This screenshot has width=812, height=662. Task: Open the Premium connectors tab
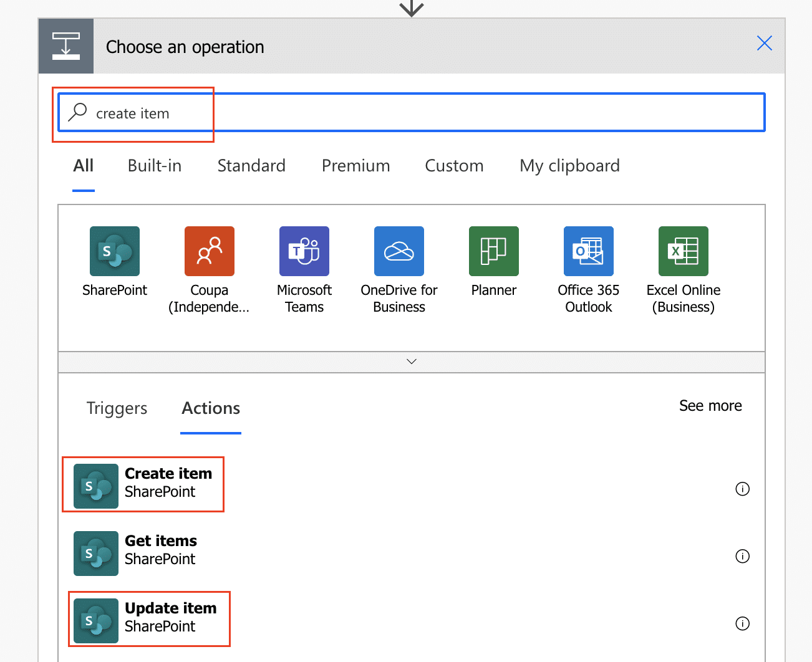pos(355,166)
